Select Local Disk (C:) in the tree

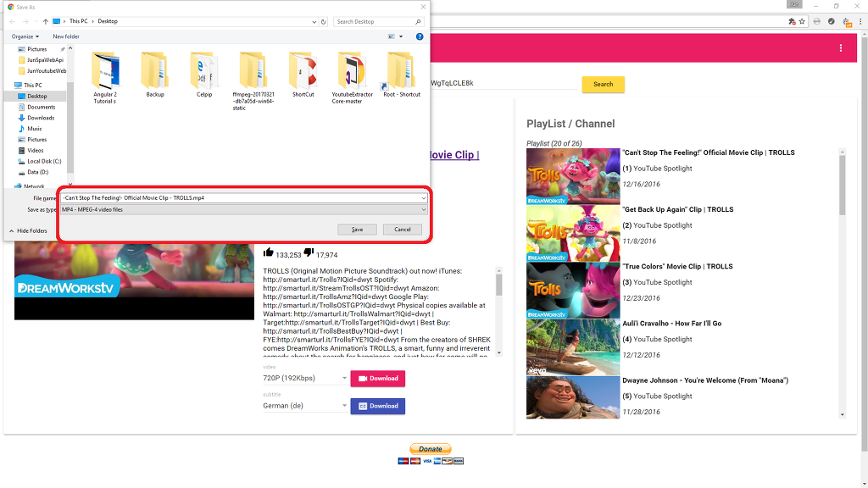[x=44, y=162]
